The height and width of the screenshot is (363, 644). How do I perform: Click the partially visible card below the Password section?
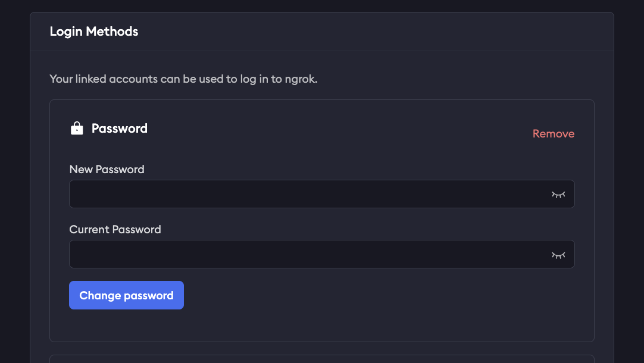pos(321,360)
